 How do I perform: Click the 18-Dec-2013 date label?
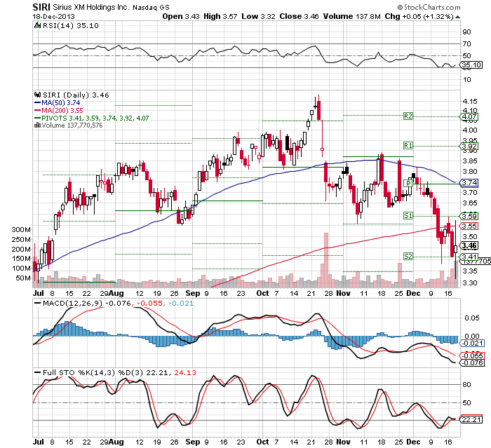[x=53, y=17]
